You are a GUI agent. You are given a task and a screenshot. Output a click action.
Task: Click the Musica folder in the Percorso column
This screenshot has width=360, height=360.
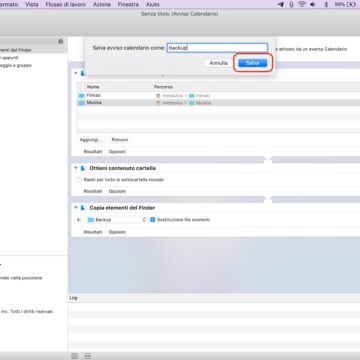click(x=200, y=103)
